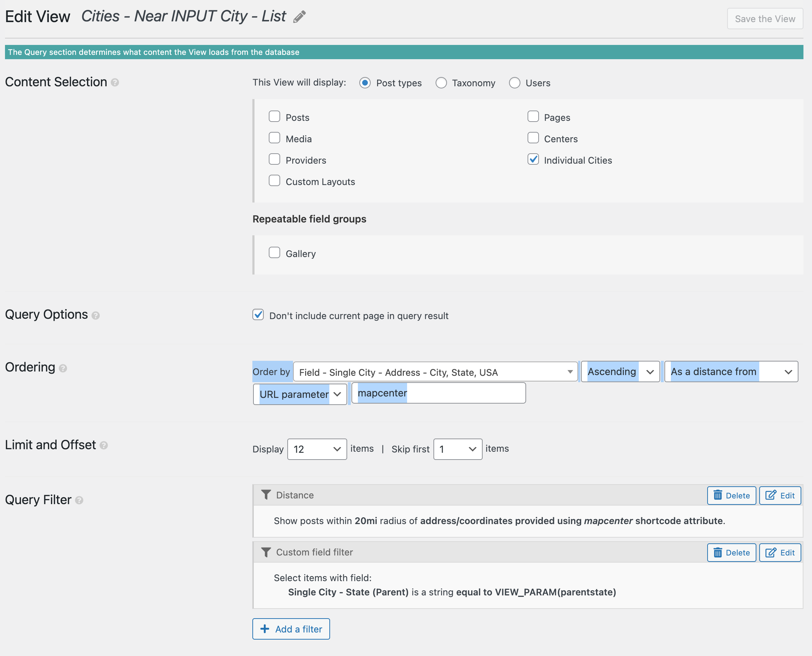
Task: Select the Post types radio button
Action: tap(365, 83)
